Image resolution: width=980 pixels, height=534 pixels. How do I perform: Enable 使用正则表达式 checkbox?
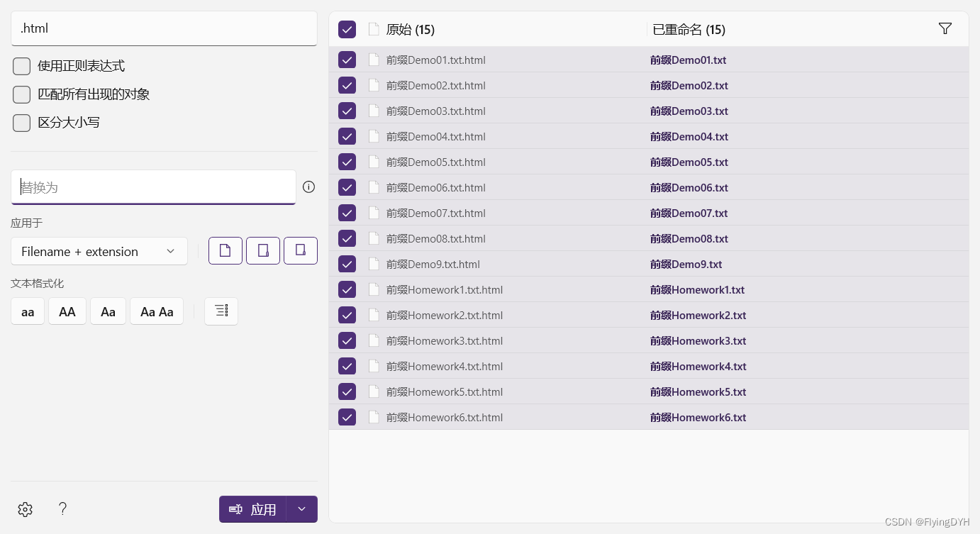[x=22, y=66]
